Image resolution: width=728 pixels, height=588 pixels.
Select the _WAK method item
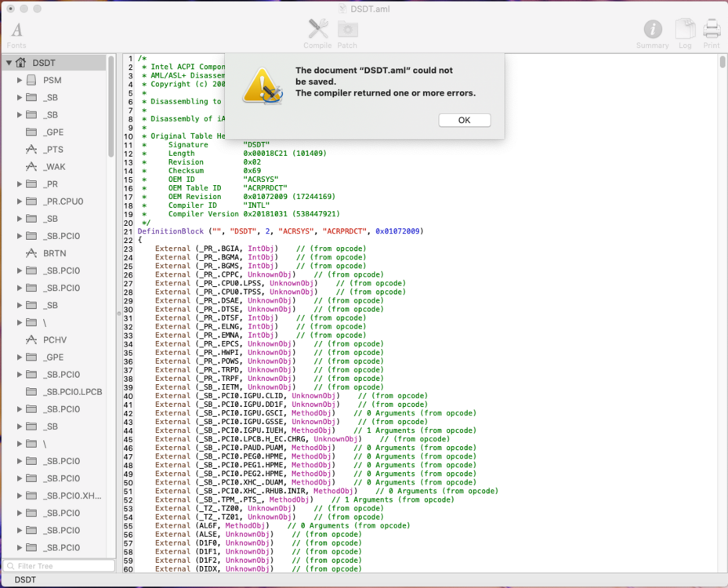tap(55, 166)
